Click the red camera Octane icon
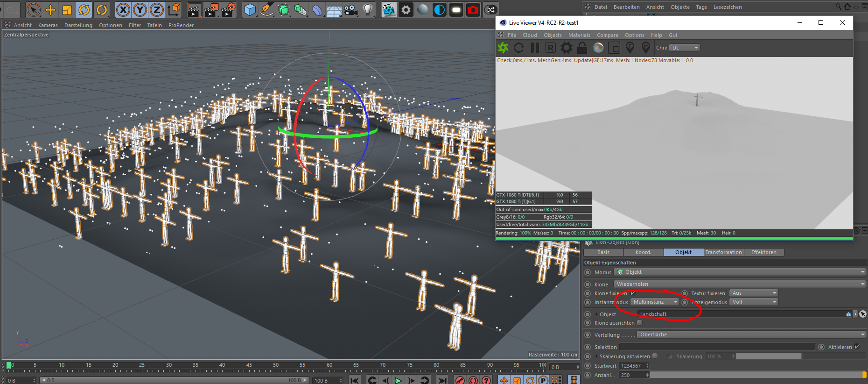The height and width of the screenshot is (384, 868). (x=473, y=9)
